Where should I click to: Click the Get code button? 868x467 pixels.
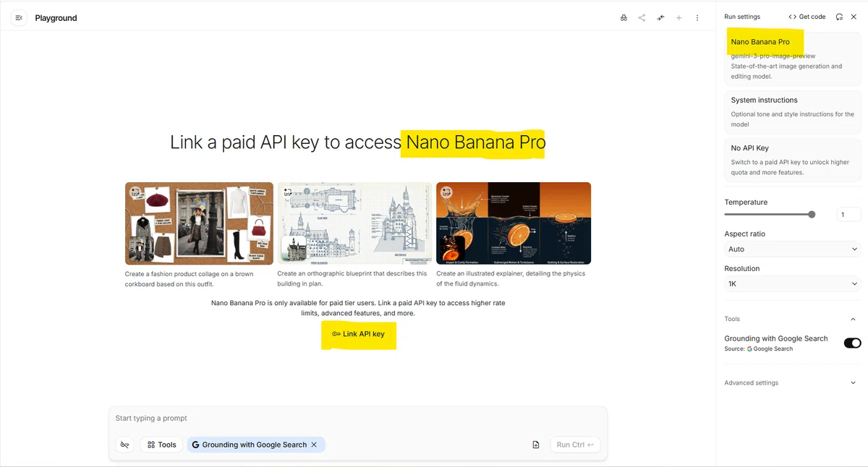tap(807, 17)
